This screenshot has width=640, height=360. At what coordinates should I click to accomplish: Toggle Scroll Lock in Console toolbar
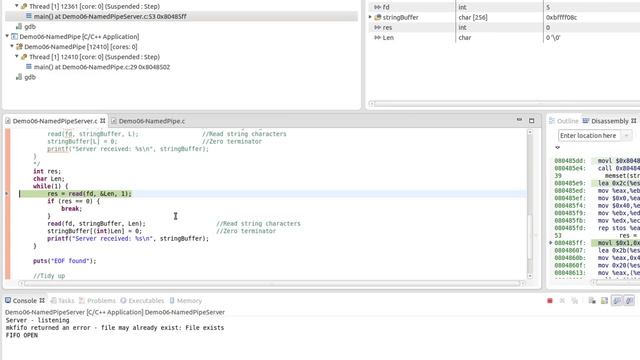click(x=604, y=301)
